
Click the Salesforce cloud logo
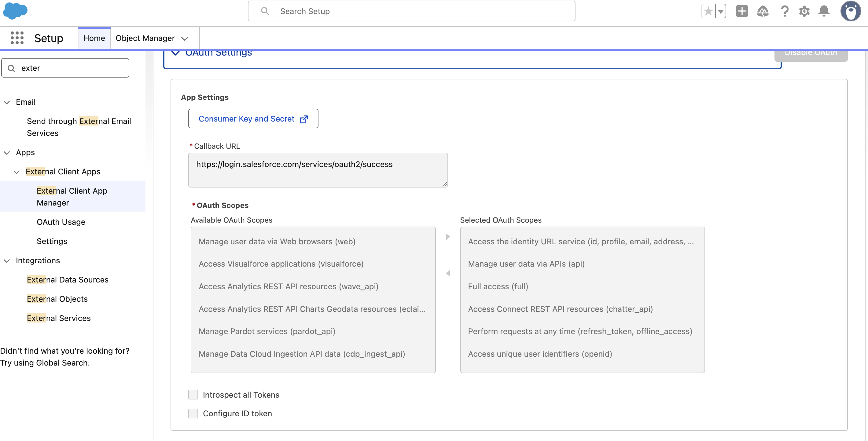click(15, 10)
